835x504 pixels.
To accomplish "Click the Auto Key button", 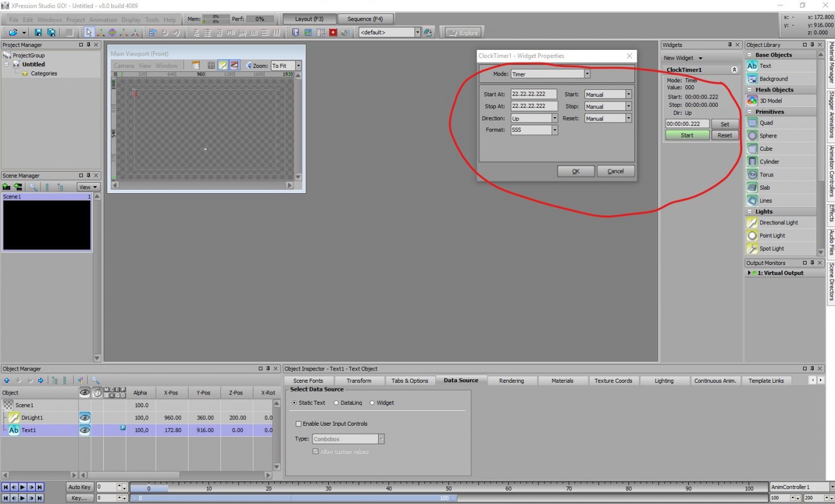I will (x=79, y=487).
